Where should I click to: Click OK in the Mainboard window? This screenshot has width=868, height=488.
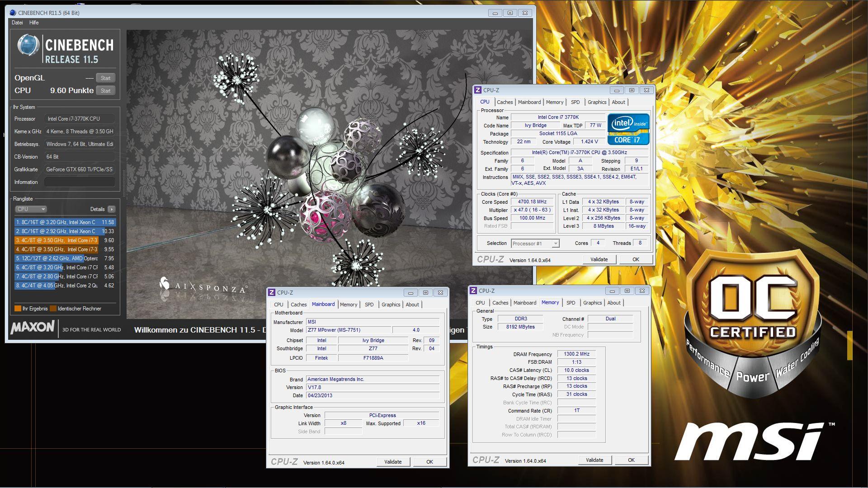coord(429,462)
